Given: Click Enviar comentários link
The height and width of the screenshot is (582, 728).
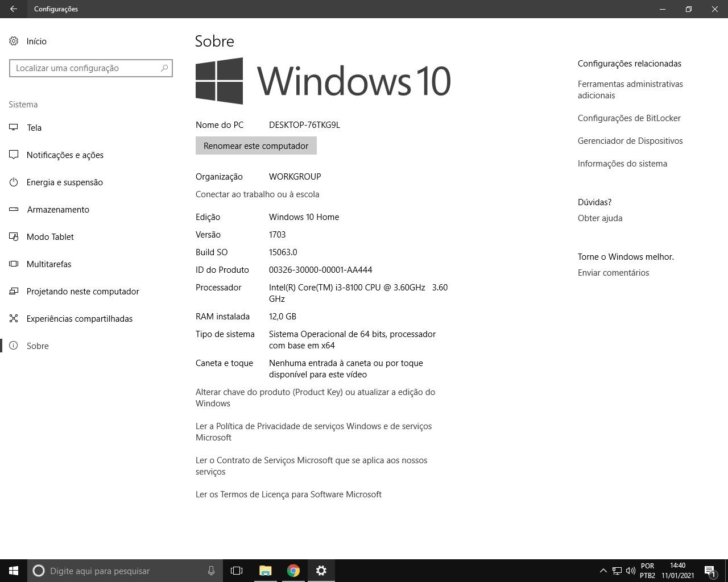Looking at the screenshot, I should click(x=613, y=273).
